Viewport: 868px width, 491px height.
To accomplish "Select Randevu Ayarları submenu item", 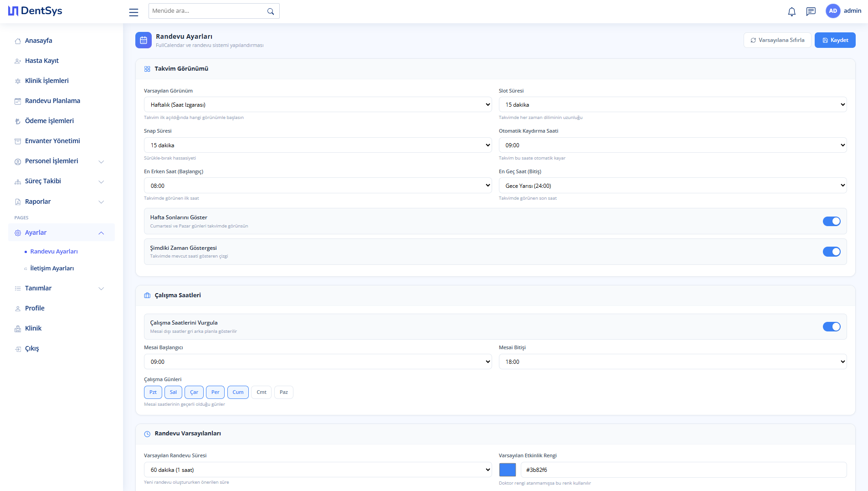I will coord(54,252).
